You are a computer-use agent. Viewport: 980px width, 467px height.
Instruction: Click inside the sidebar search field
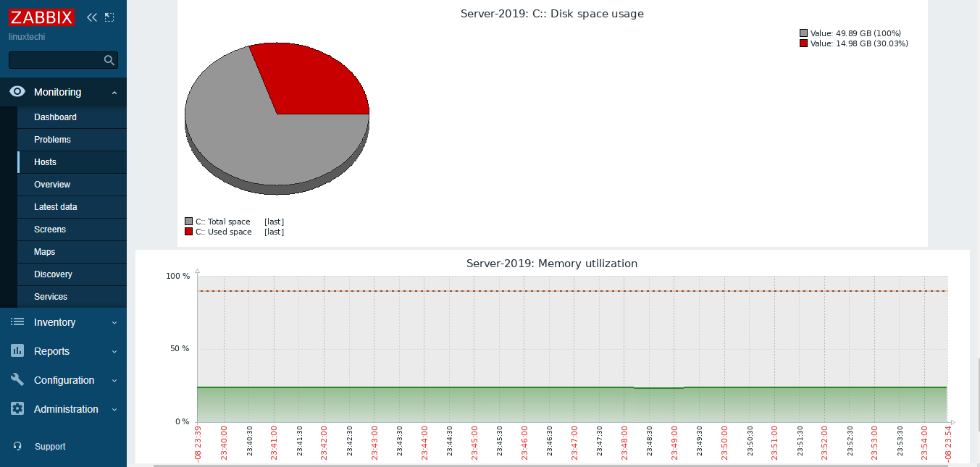(x=58, y=60)
